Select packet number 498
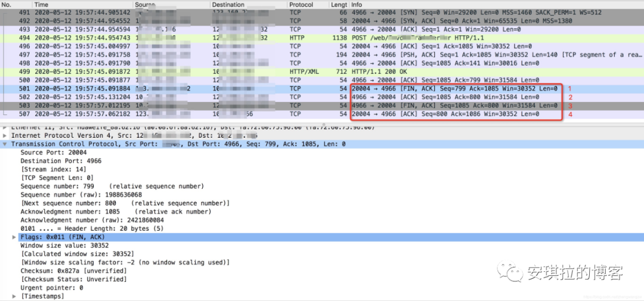The width and height of the screenshot is (644, 301). (23, 63)
